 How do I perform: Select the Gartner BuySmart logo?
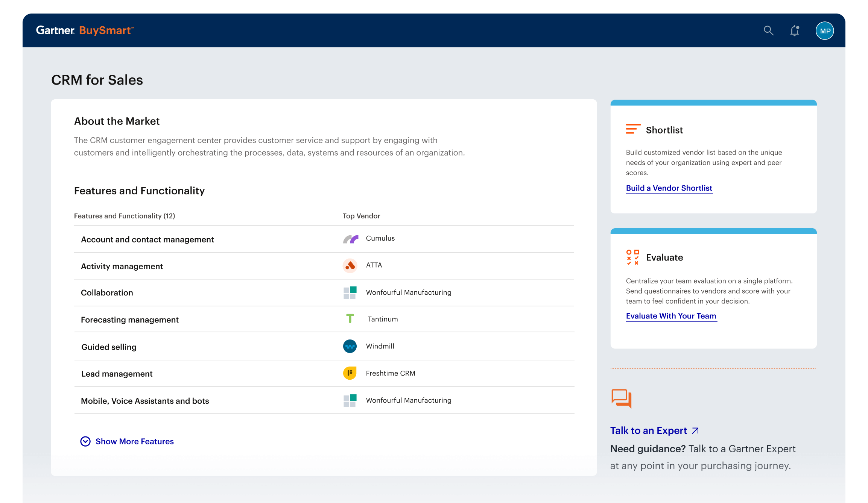pos(85,30)
